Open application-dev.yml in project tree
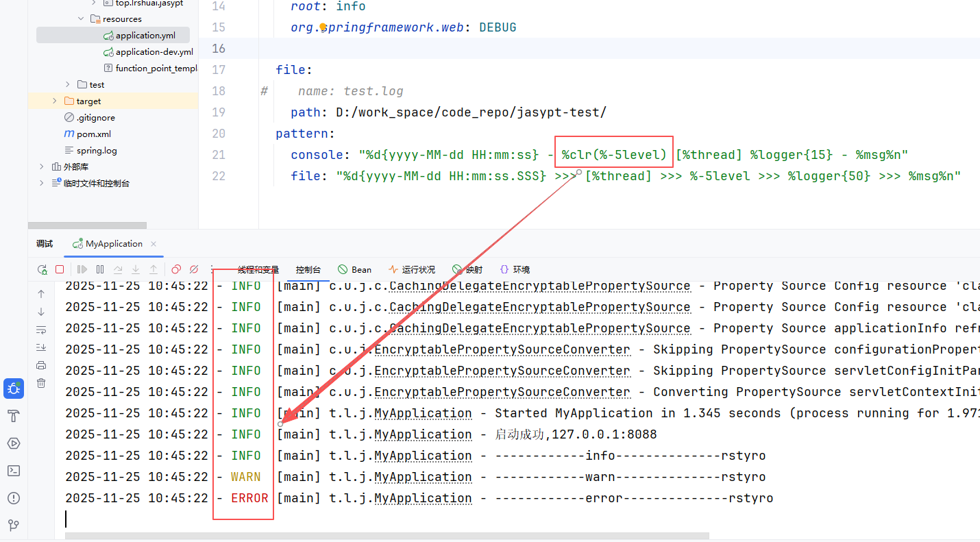This screenshot has width=980, height=542. [154, 52]
